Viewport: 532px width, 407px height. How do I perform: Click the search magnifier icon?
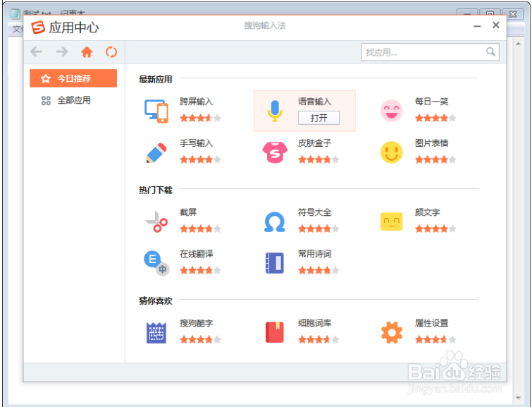tap(490, 51)
